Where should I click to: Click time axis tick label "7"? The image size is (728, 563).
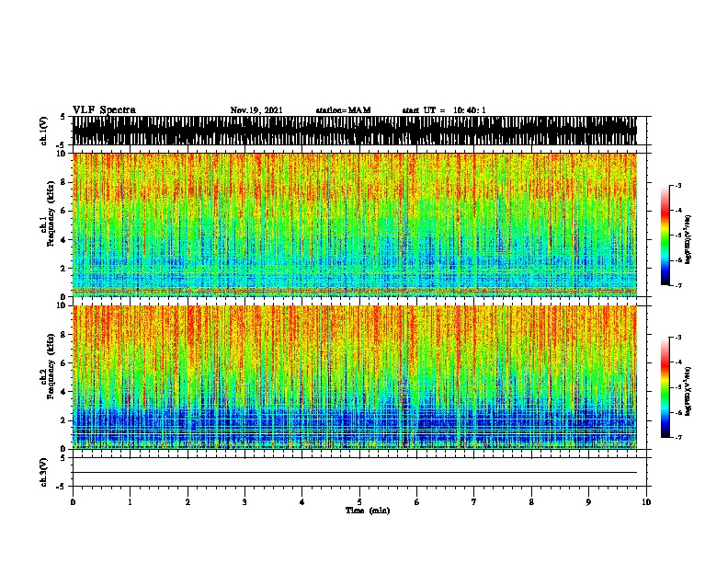(474, 502)
